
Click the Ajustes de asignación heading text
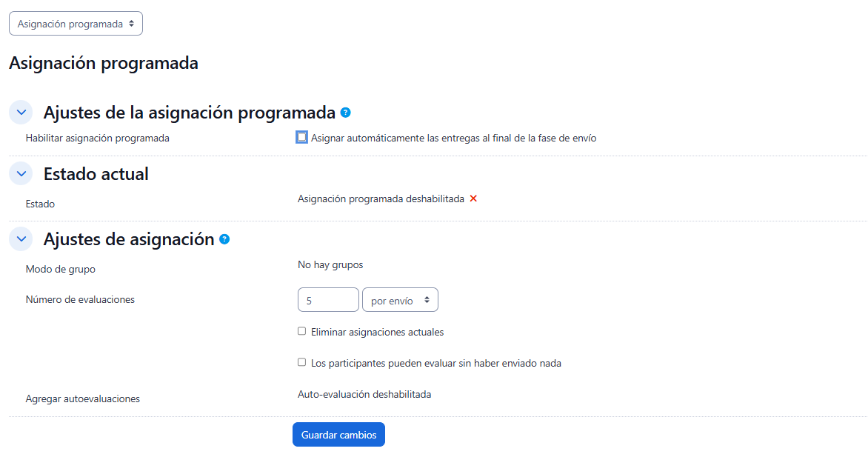(129, 239)
